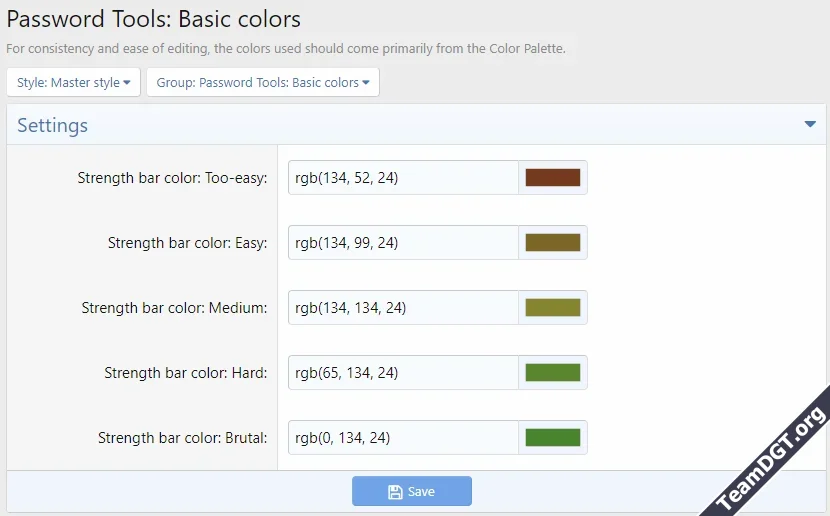Image resolution: width=830 pixels, height=516 pixels.
Task: Pick the Medium strength color swatch
Action: [x=553, y=308]
